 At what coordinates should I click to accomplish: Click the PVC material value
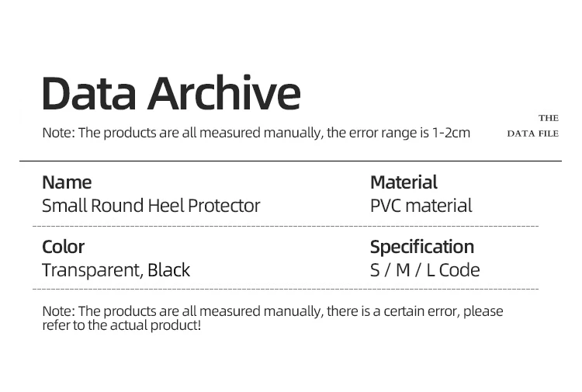pyautogui.click(x=421, y=206)
